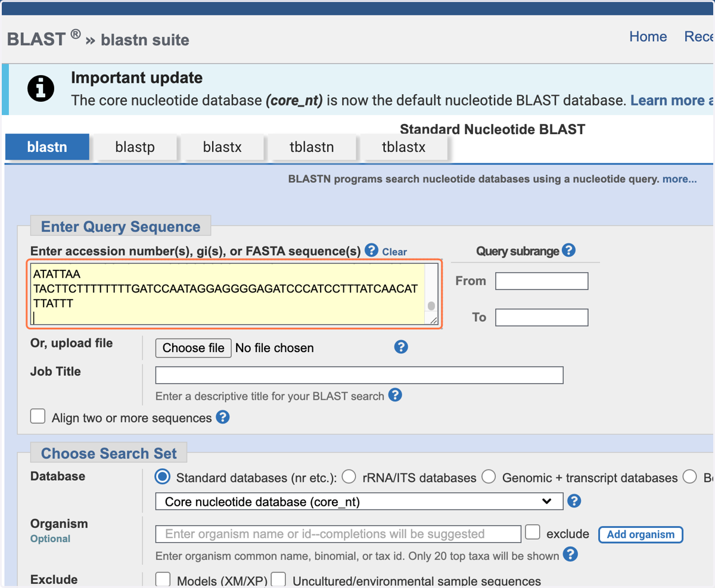The height and width of the screenshot is (588, 715).
Task: Click the Add organism button
Action: (641, 534)
